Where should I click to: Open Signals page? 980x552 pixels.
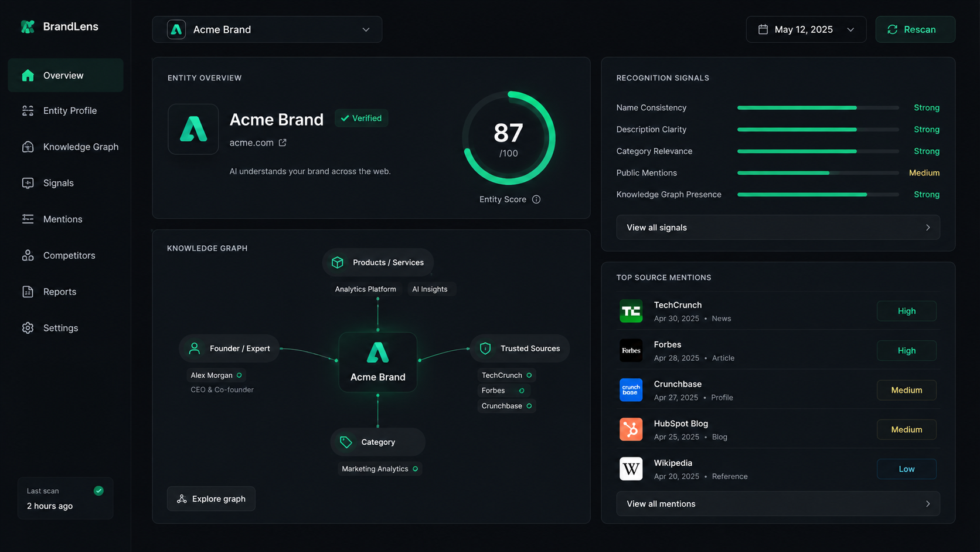click(x=66, y=183)
